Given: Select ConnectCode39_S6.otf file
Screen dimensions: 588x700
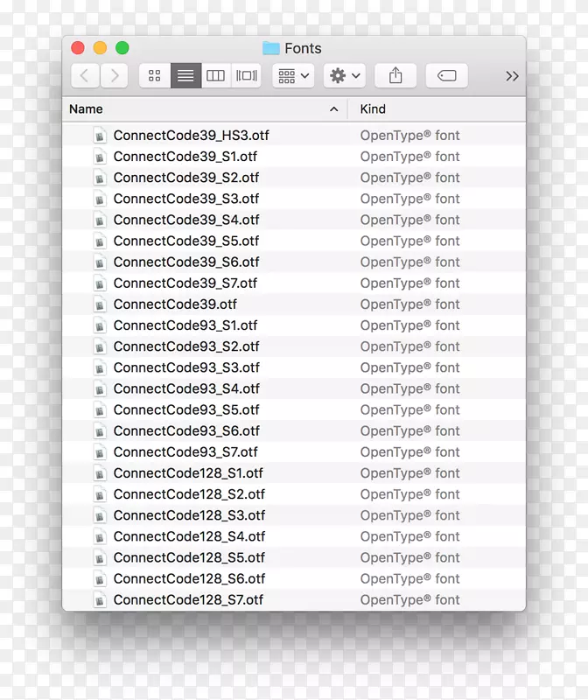Looking at the screenshot, I should click(x=294, y=262).
